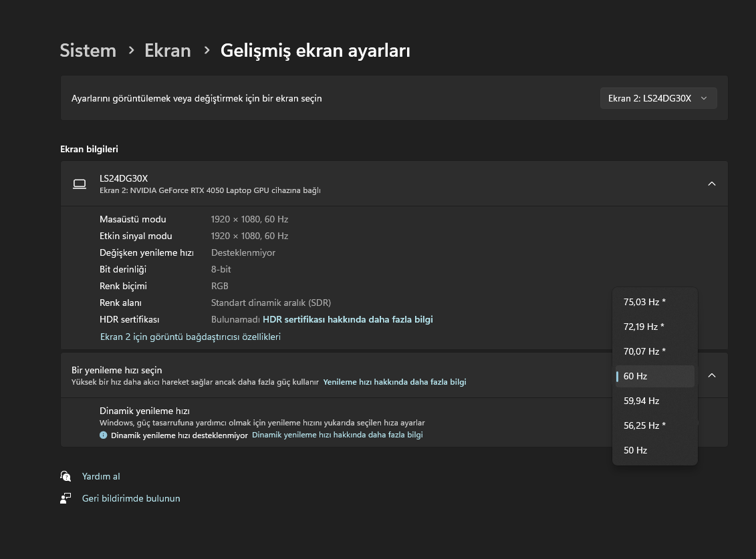Set refresh rate to 50 Hz
756x559 pixels.
(x=636, y=450)
